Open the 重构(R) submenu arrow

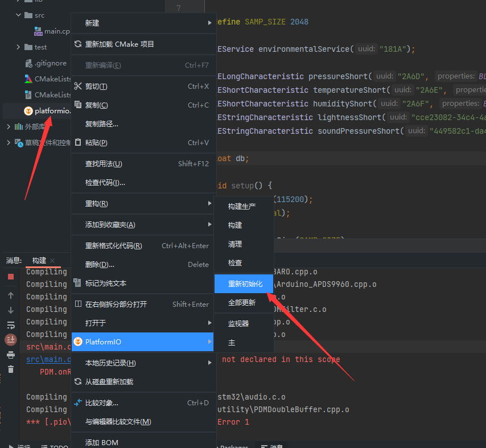click(210, 203)
